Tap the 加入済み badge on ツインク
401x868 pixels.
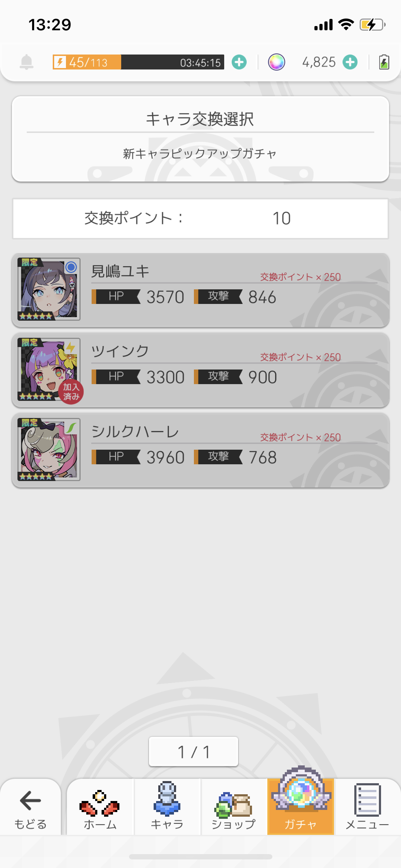pos(71,392)
